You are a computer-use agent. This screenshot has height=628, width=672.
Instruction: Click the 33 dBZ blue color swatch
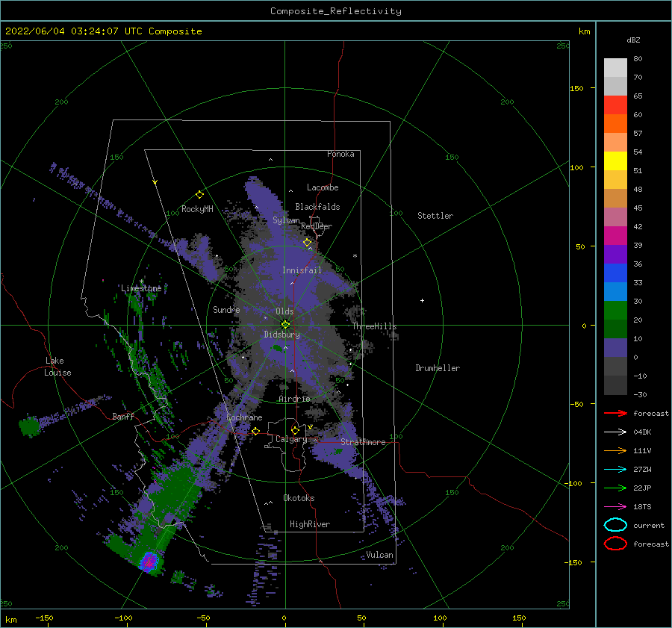click(x=615, y=273)
